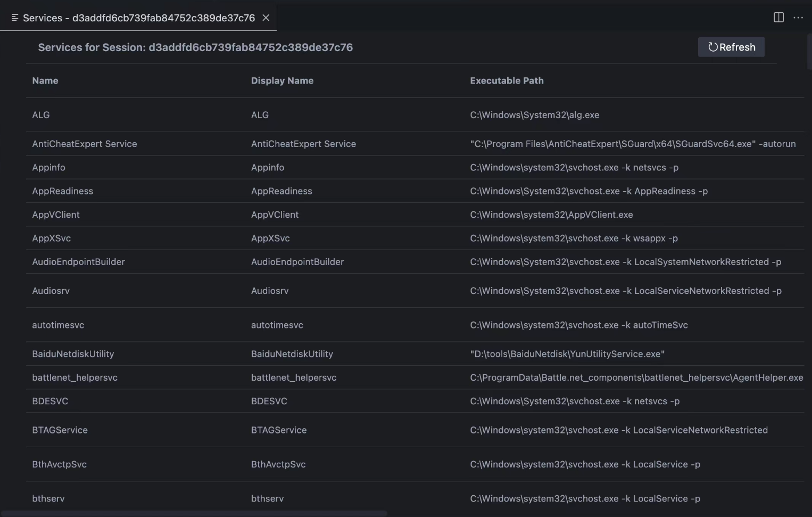
Task: Select AudioEndpointBuilder name cell
Action: point(78,262)
